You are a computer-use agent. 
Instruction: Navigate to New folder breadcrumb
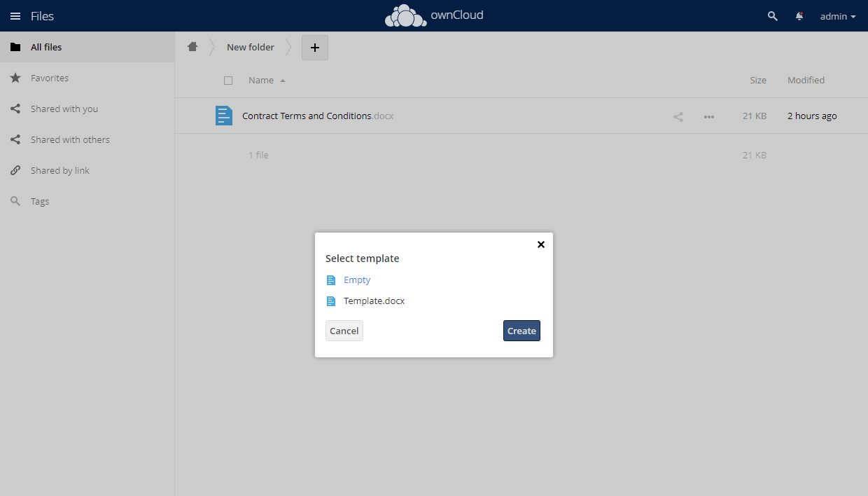pos(251,47)
